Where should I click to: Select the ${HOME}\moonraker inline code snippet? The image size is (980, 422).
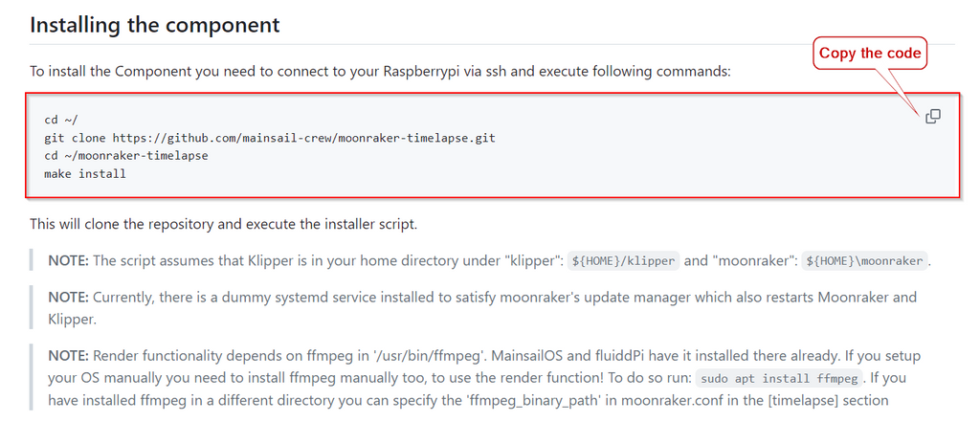[x=864, y=260]
